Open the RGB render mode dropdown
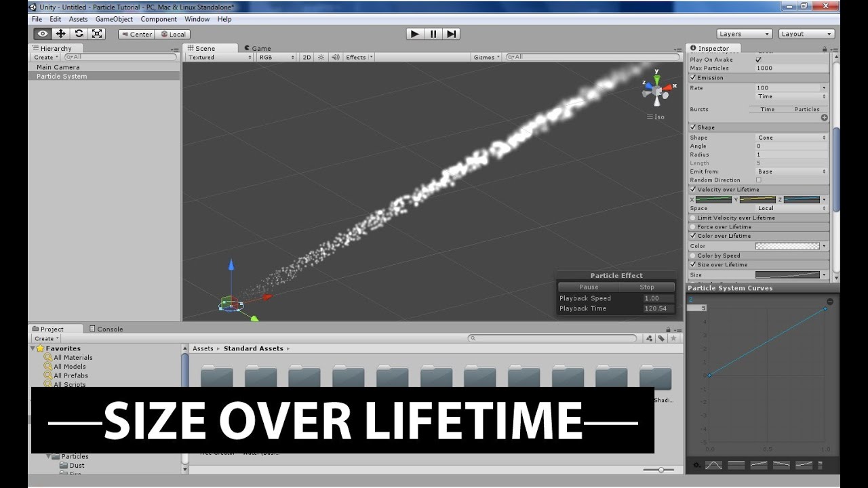The width and height of the screenshot is (868, 488). [x=277, y=58]
